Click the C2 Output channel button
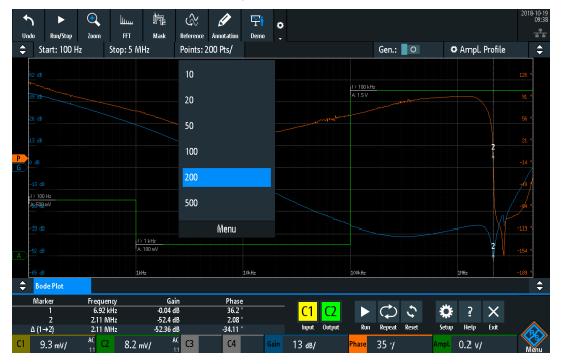The height and width of the screenshot is (364, 561). (x=331, y=312)
